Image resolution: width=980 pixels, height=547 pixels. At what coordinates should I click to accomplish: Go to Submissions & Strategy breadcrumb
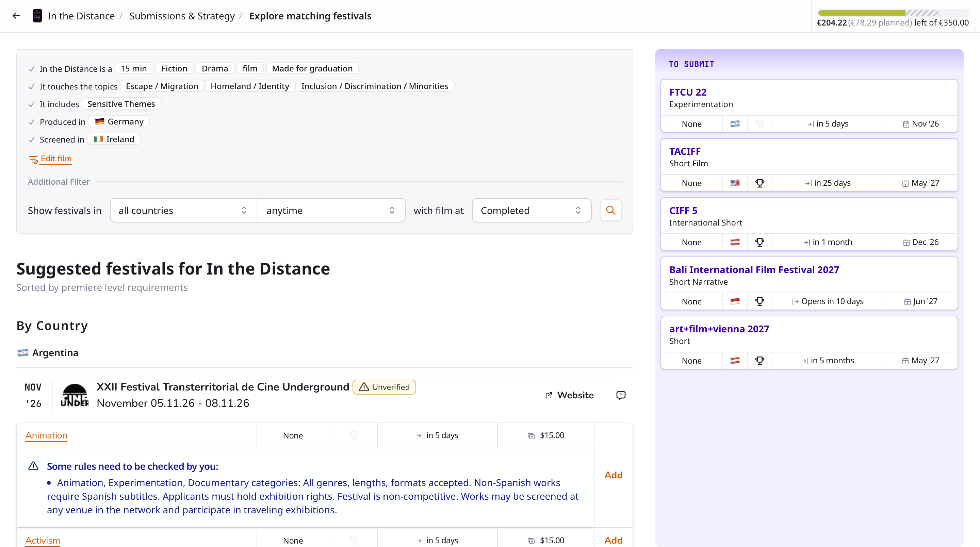click(182, 16)
